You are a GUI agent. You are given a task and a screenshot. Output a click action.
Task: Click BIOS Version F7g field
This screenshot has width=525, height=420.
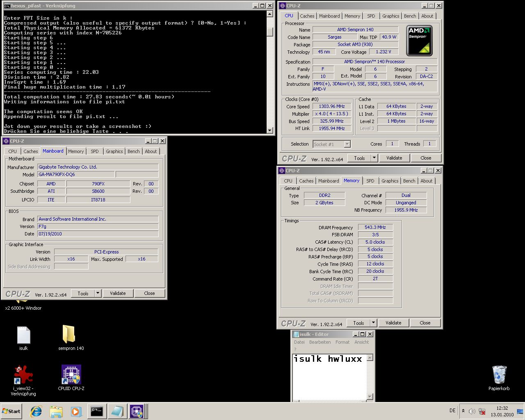click(x=98, y=226)
